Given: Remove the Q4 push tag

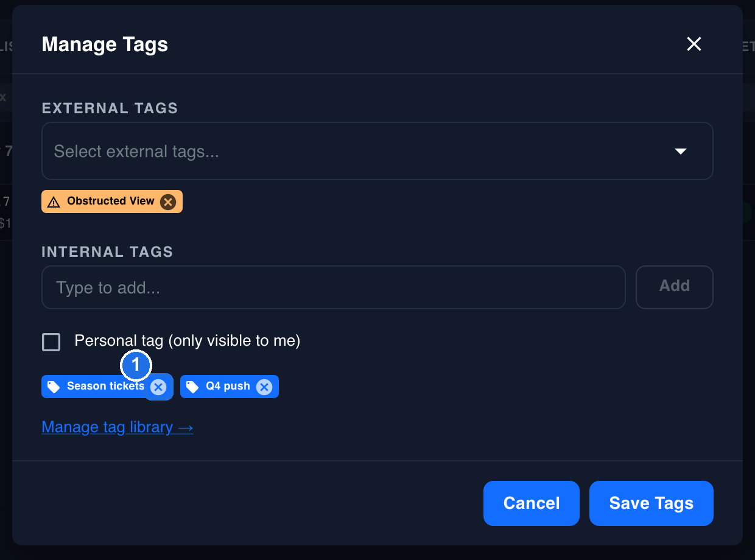Looking at the screenshot, I should tap(264, 387).
